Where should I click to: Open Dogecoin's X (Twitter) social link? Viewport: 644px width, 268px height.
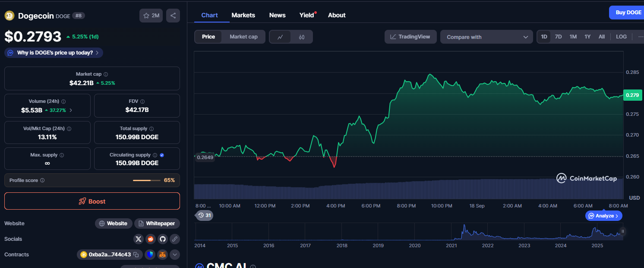click(x=138, y=239)
